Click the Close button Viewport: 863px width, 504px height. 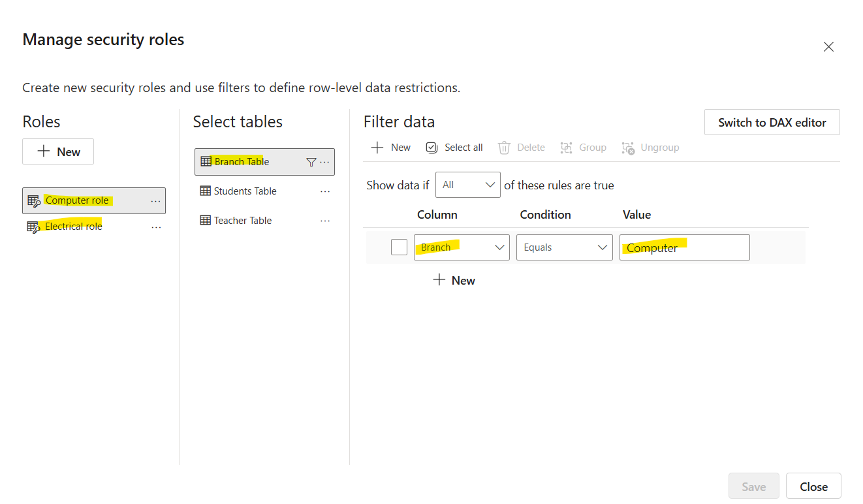(x=813, y=486)
